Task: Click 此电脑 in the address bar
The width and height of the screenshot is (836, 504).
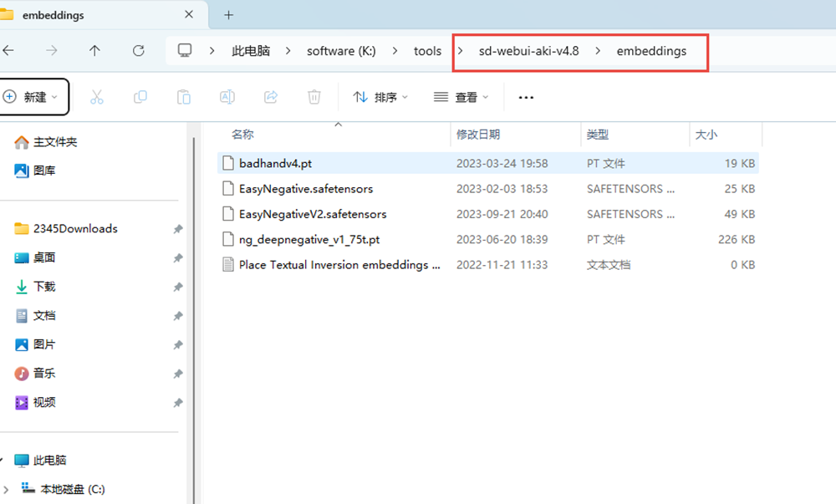Action: tap(251, 51)
